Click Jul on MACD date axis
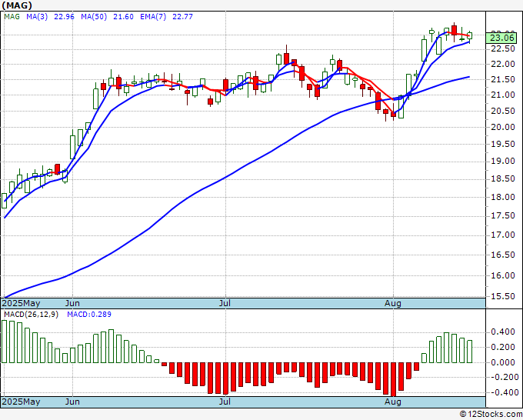Screen dimensions: 523x420 tap(225, 402)
